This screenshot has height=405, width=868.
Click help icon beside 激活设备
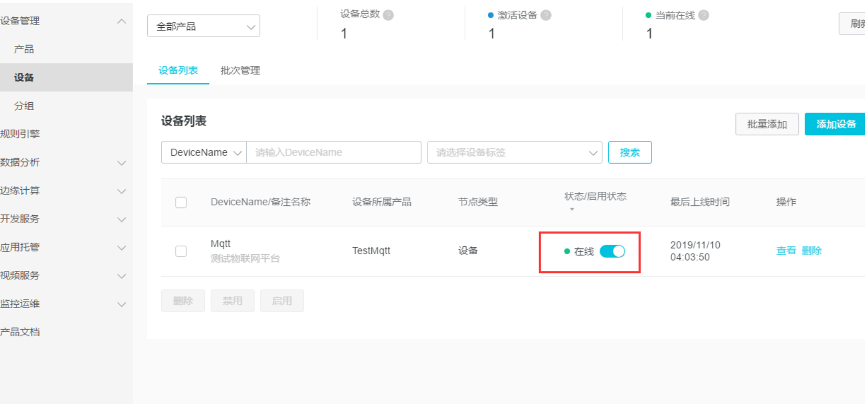tap(546, 15)
